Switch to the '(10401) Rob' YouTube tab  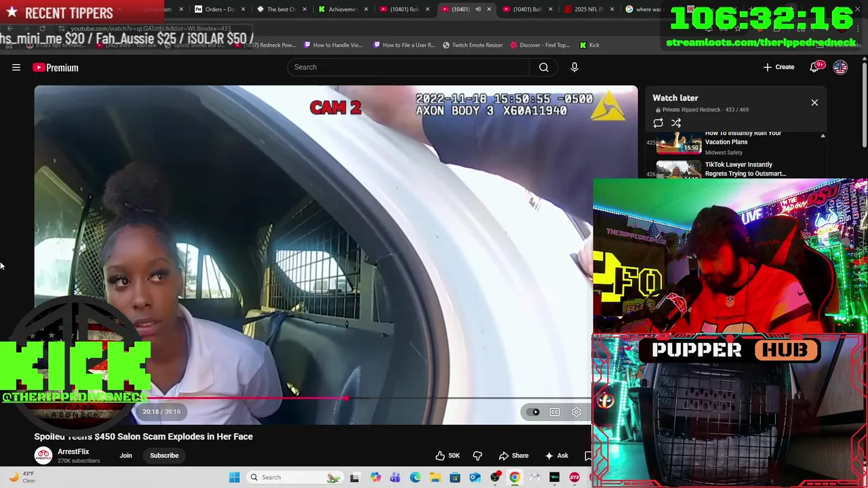click(404, 9)
